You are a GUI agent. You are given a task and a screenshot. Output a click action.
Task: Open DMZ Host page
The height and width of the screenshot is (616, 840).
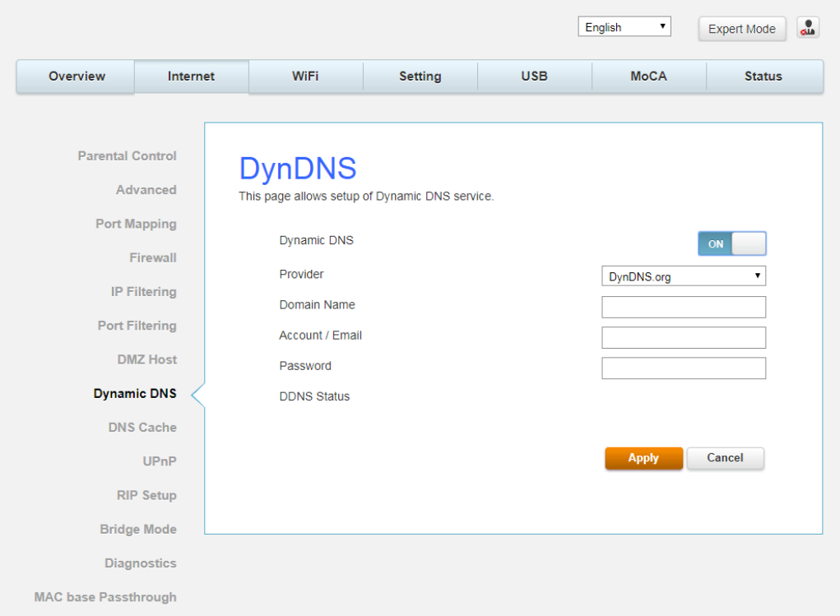147,359
